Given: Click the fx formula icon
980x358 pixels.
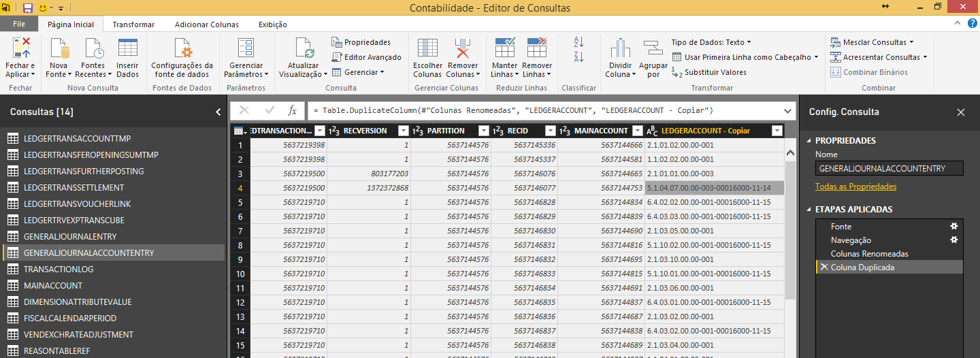Looking at the screenshot, I should (293, 110).
